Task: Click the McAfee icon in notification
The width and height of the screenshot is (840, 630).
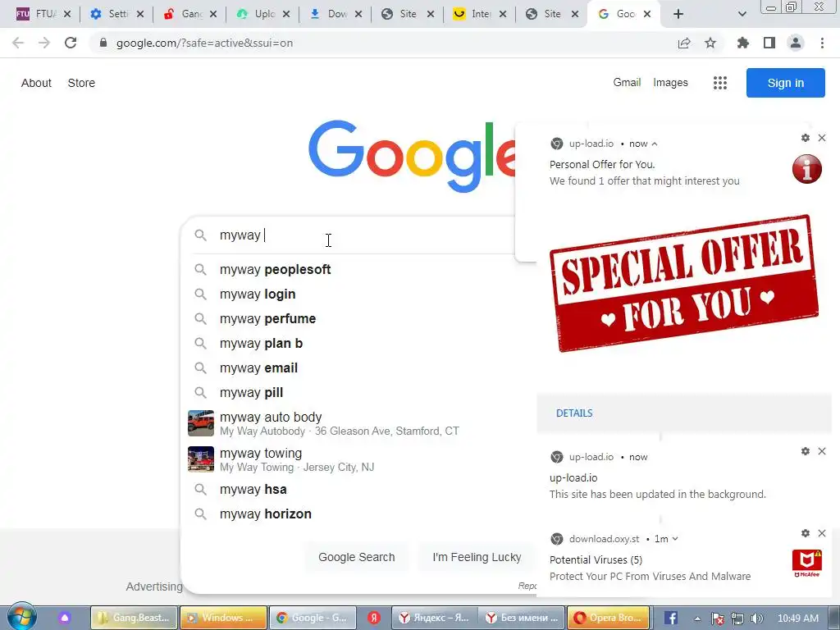Action: tap(807, 563)
